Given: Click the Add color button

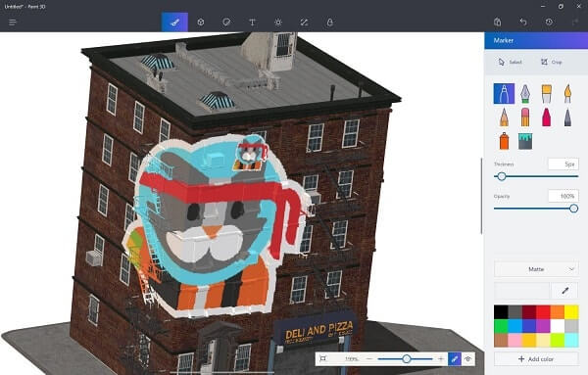Looking at the screenshot, I should pos(536,359).
